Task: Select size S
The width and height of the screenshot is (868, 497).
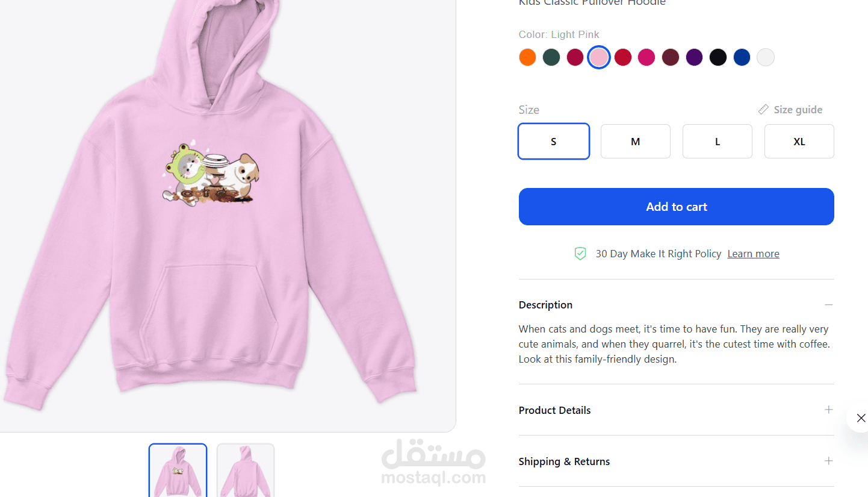Action: tap(554, 142)
